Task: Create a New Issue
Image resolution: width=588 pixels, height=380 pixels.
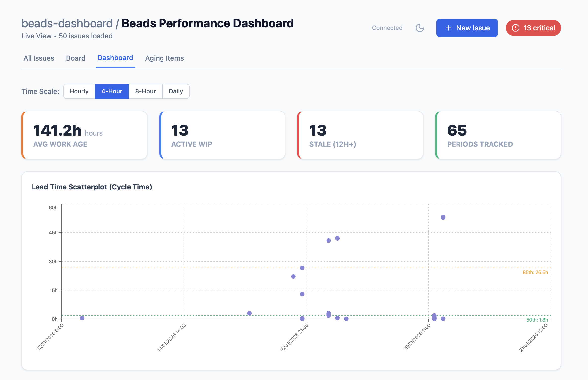Action: (467, 28)
